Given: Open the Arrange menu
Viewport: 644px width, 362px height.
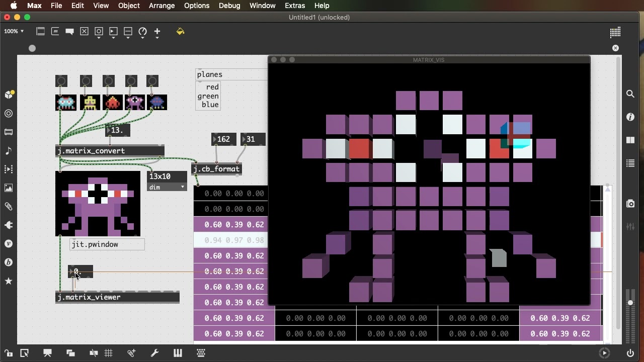Looking at the screenshot, I should (162, 6).
